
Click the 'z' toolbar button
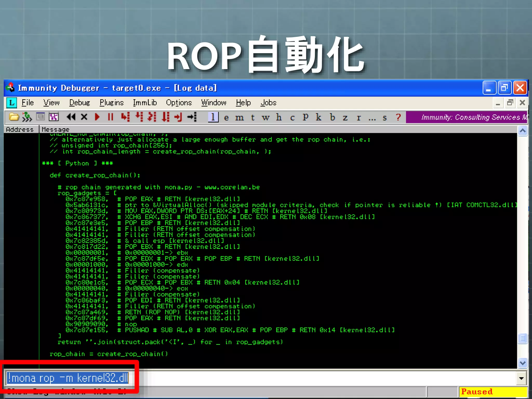(345, 117)
